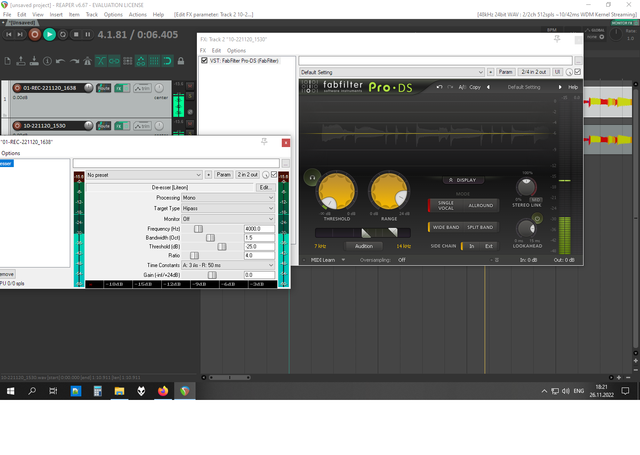
Task: Open Edit menu in Track 2 FX window
Action: coord(216,51)
